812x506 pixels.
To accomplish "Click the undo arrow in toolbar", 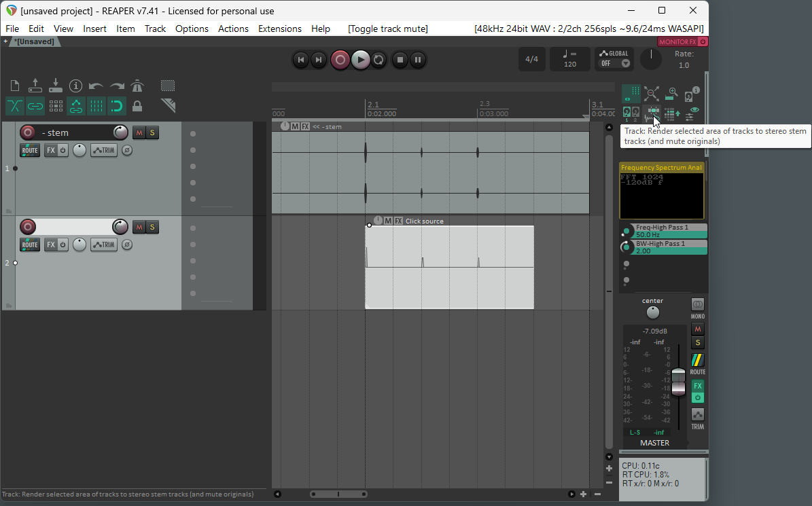I will point(96,86).
